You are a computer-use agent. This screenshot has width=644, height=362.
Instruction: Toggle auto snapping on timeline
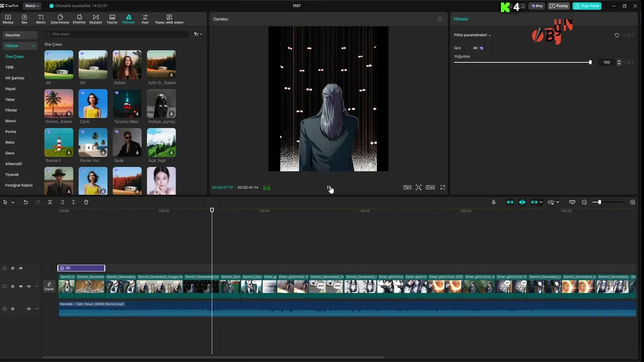[522, 202]
